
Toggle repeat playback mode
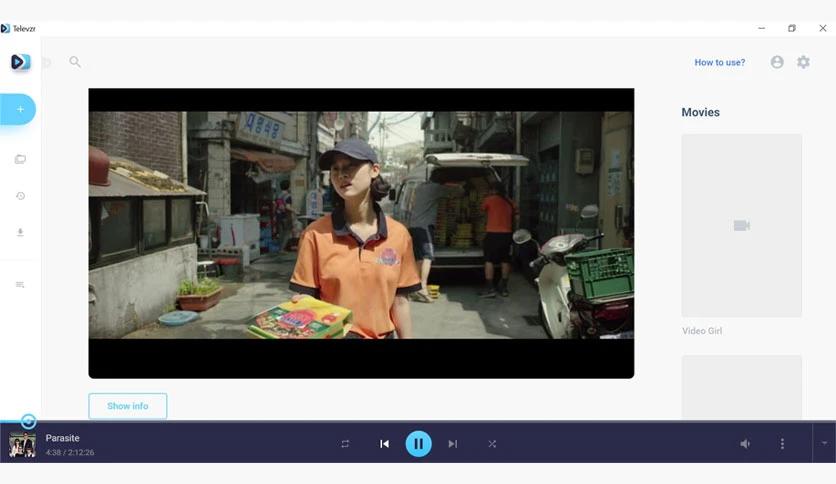[345, 443]
